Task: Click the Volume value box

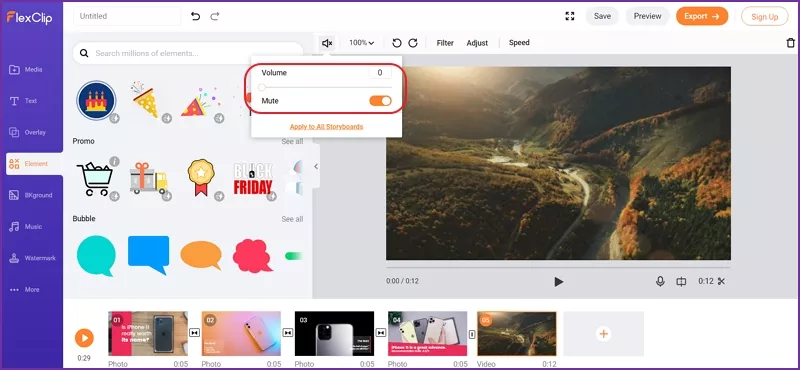Action: (380, 73)
